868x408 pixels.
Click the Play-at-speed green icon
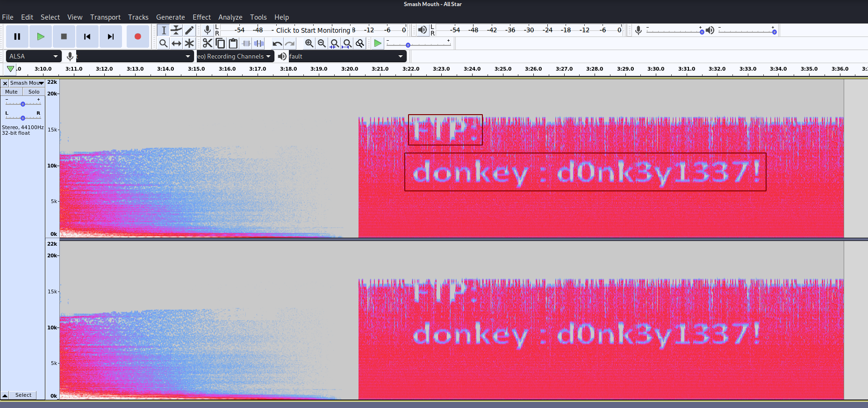378,44
